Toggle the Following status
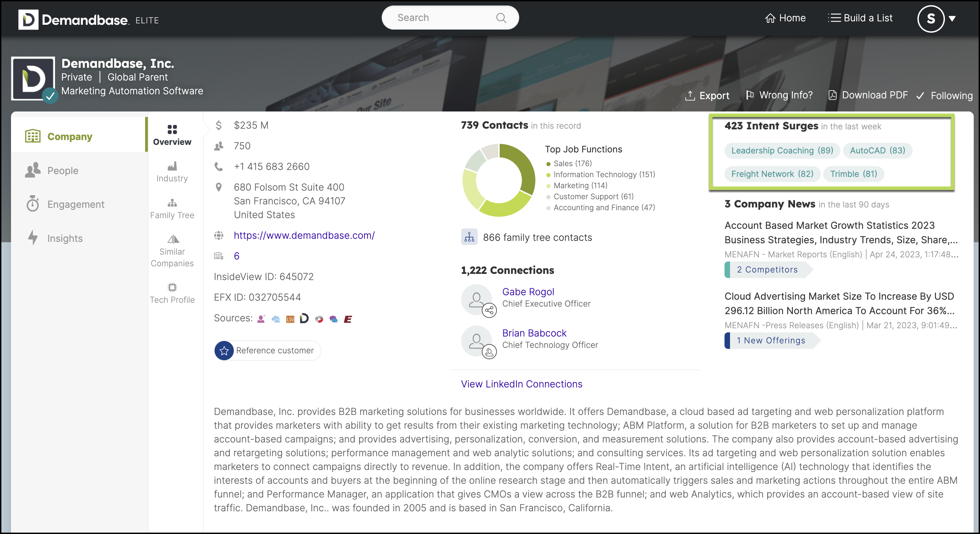 pyautogui.click(x=944, y=96)
